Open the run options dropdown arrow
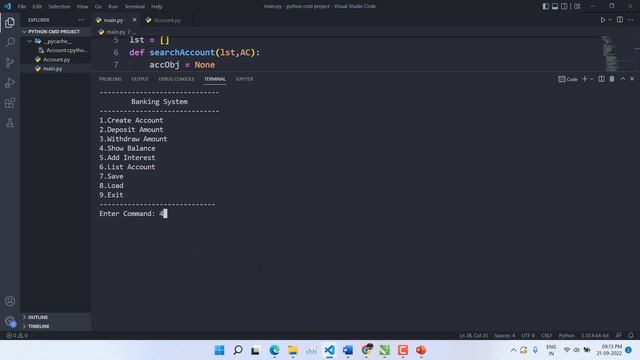The image size is (640, 360). click(610, 20)
